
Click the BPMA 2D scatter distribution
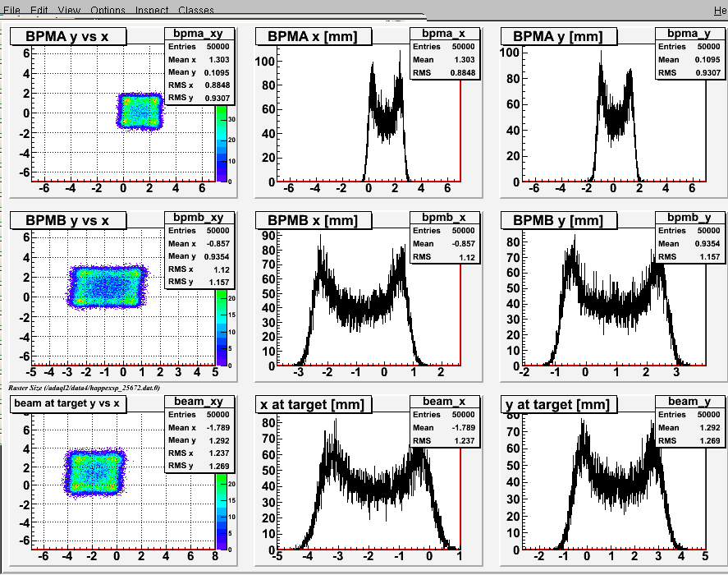(x=140, y=111)
